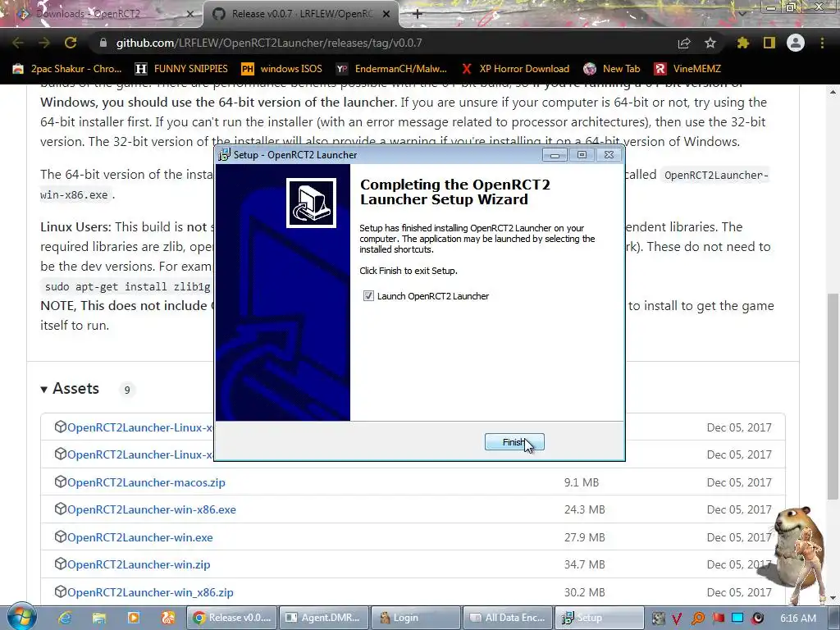Click the Chrome forward arrow
840x630 pixels.
click(44, 43)
